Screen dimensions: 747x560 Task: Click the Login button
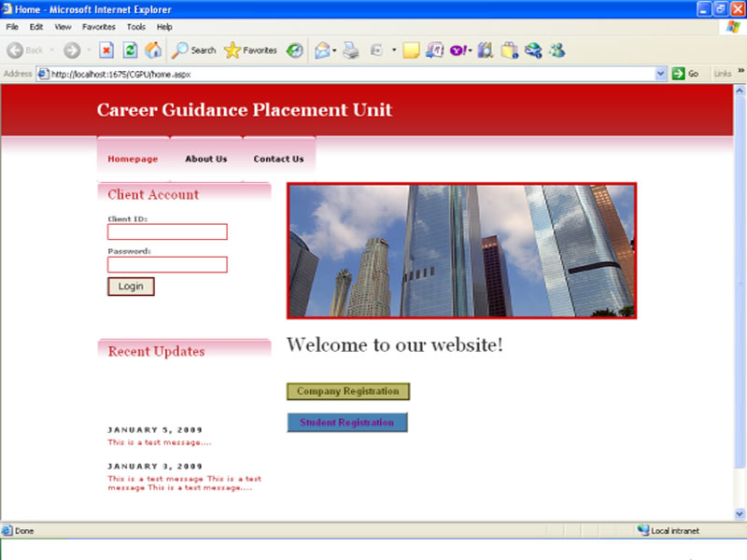tap(131, 287)
